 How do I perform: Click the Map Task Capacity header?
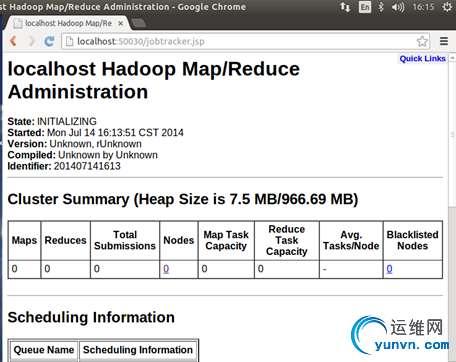pos(226,240)
